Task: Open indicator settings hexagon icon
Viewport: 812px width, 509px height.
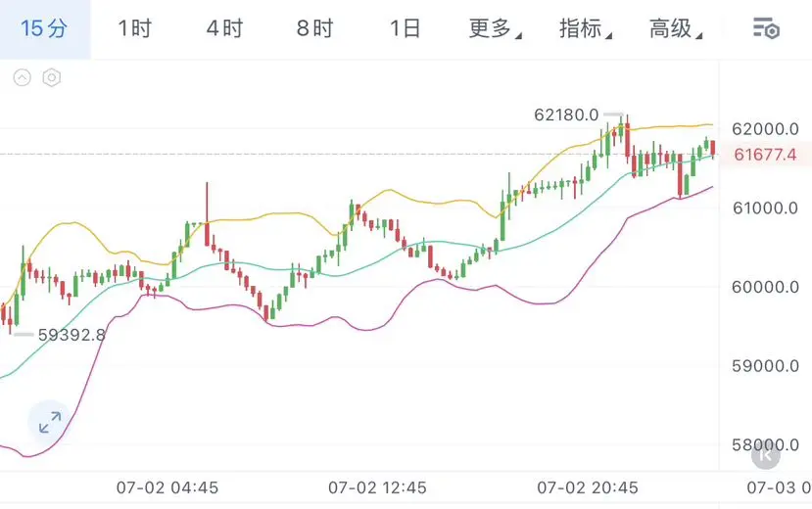Action: [52, 77]
